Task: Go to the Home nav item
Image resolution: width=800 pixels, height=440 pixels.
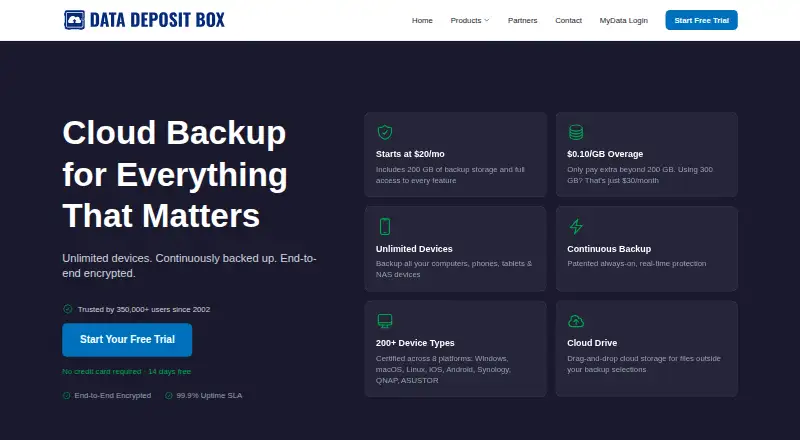Action: 422,20
